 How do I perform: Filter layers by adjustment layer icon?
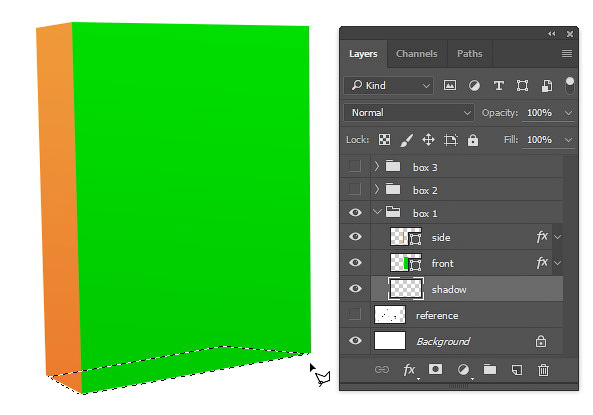(x=474, y=86)
